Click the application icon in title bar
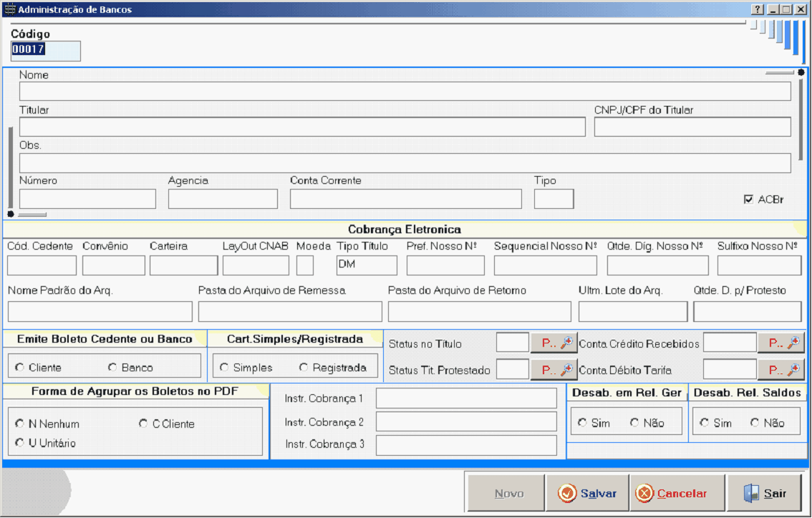Image resolution: width=812 pixels, height=518 pixels. pyautogui.click(x=9, y=10)
